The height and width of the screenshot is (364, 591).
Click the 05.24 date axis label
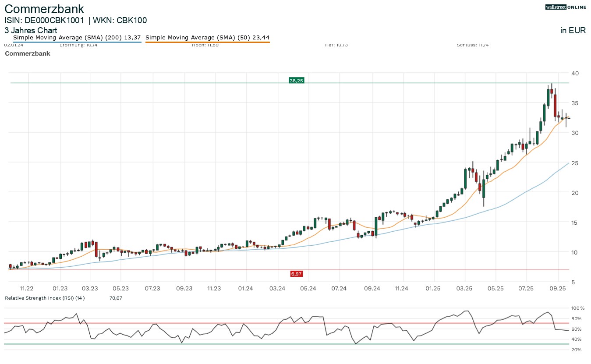(x=308, y=288)
